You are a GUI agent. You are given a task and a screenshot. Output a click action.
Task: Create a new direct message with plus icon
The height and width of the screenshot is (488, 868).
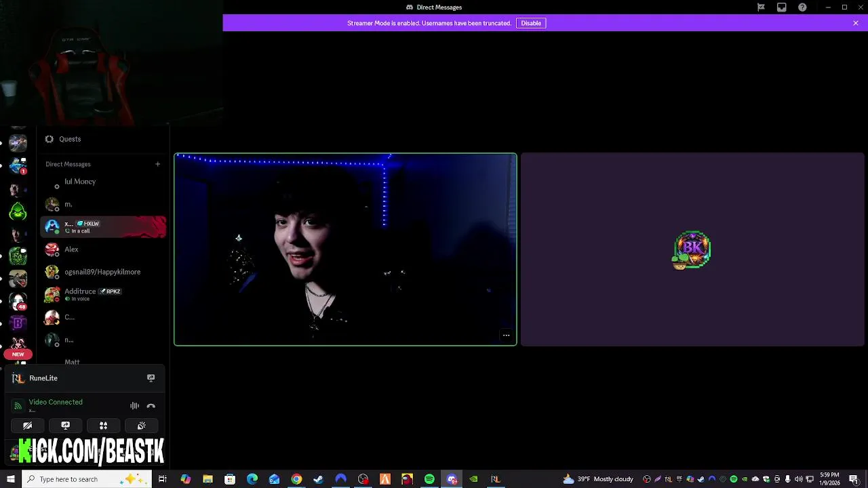click(x=157, y=164)
